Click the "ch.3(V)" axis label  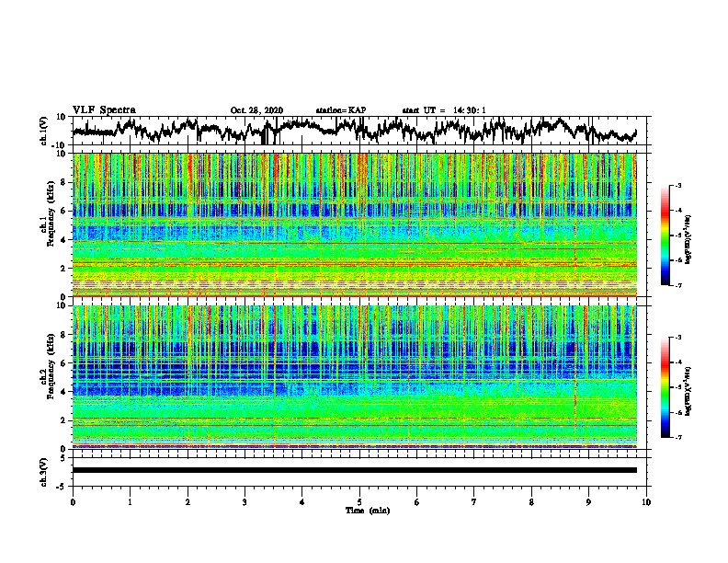pyautogui.click(x=43, y=472)
